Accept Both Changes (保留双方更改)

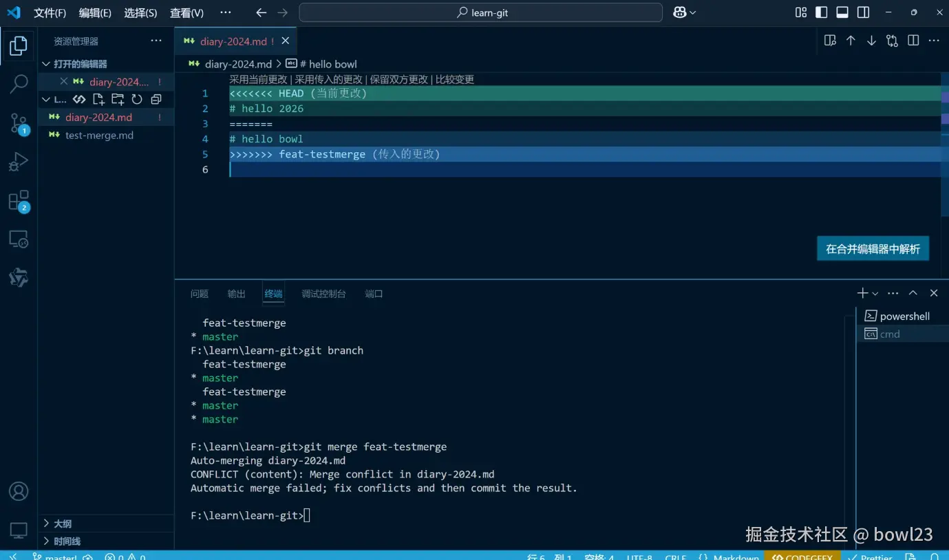[398, 79]
